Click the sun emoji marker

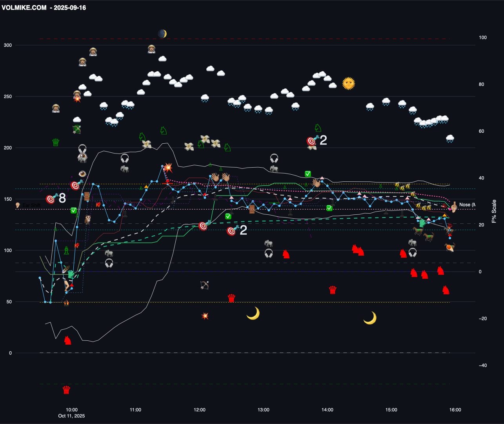click(x=349, y=83)
